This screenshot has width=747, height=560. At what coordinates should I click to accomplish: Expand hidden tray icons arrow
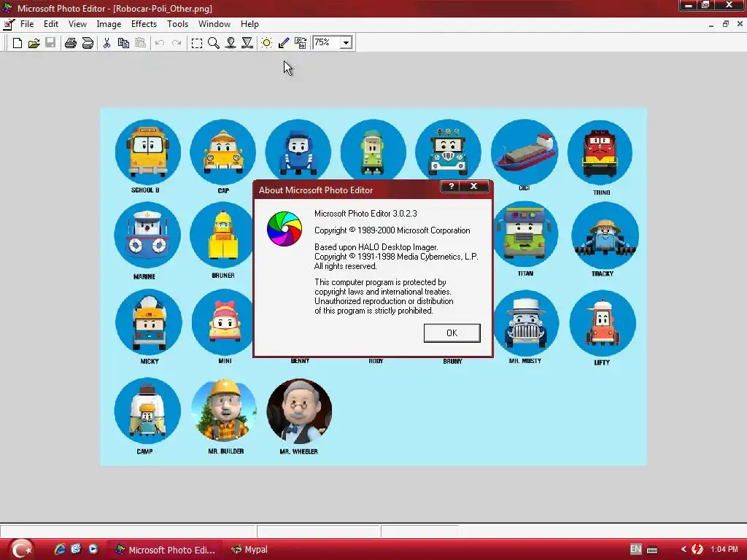click(684, 549)
